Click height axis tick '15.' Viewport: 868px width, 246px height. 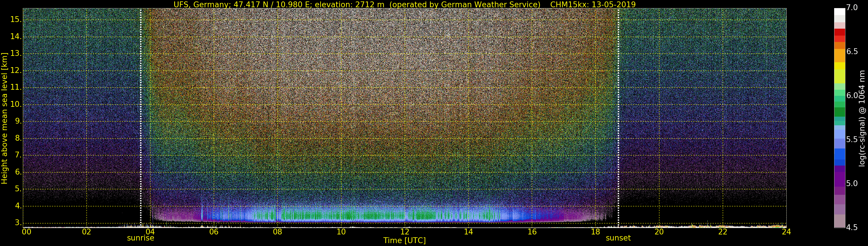[x=16, y=20]
